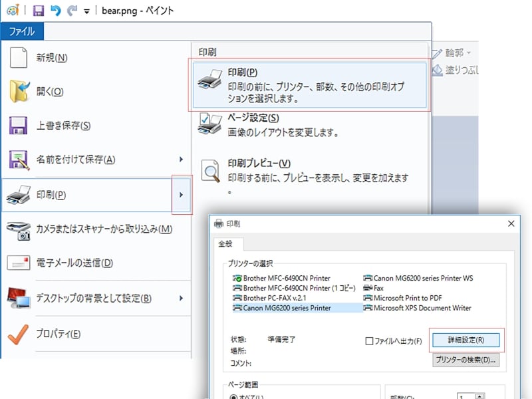Image resolution: width=532 pixels, height=399 pixels.
Task: Select Brother MFC-6490CN Printer default printer
Action: tap(281, 278)
